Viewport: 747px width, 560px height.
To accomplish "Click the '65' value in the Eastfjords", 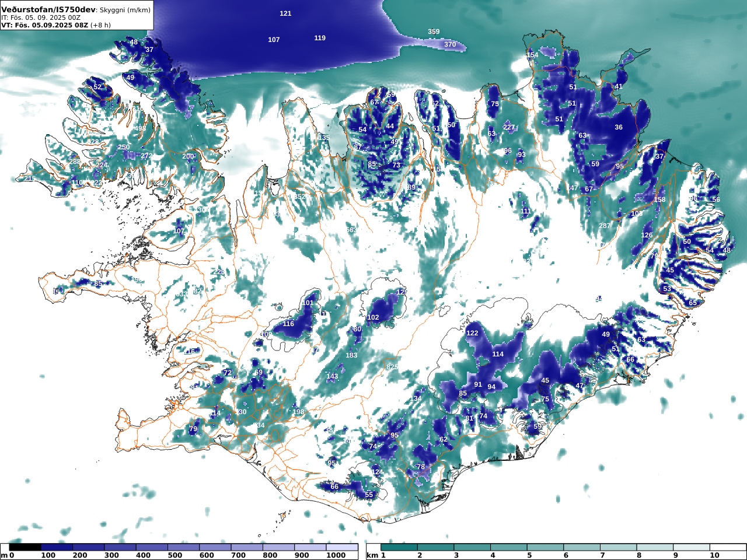I will pos(693,303).
